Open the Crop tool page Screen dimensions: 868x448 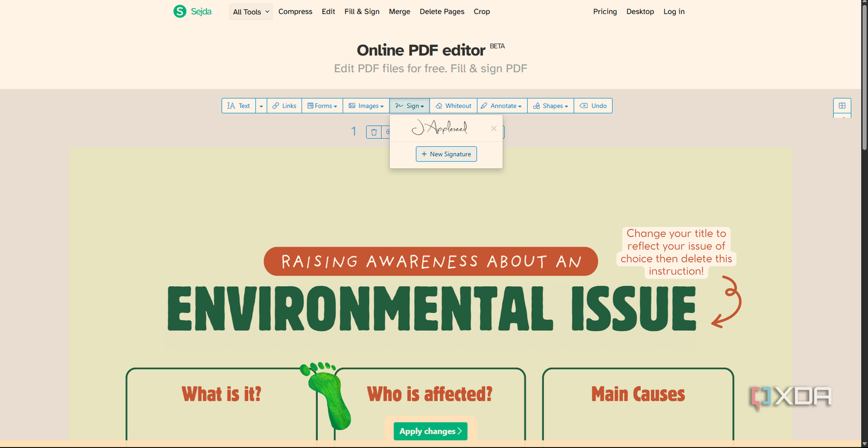(x=481, y=12)
